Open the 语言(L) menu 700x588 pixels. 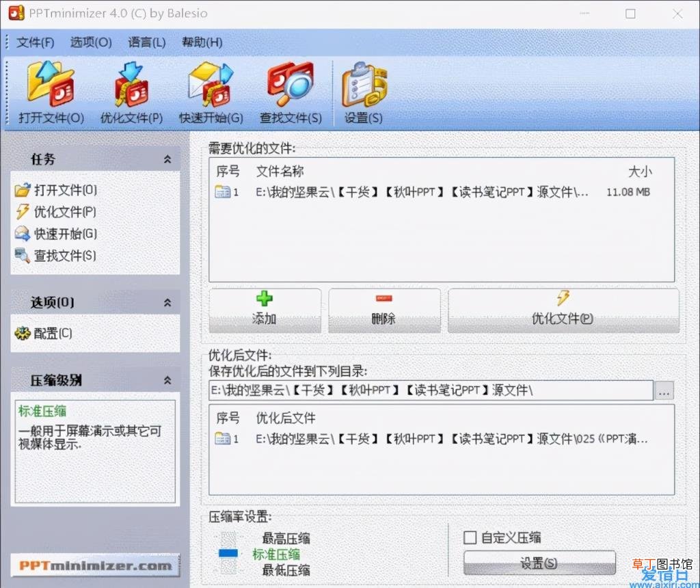(x=147, y=42)
